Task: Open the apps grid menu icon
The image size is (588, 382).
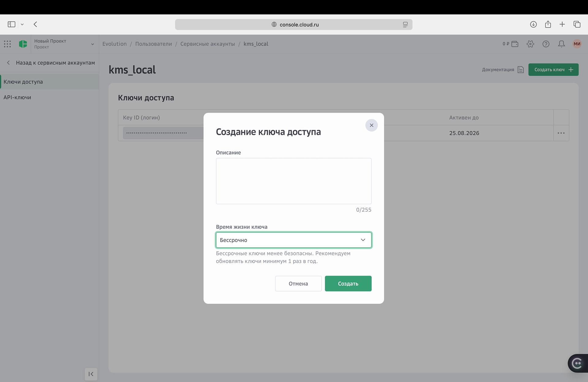Action: (x=7, y=44)
